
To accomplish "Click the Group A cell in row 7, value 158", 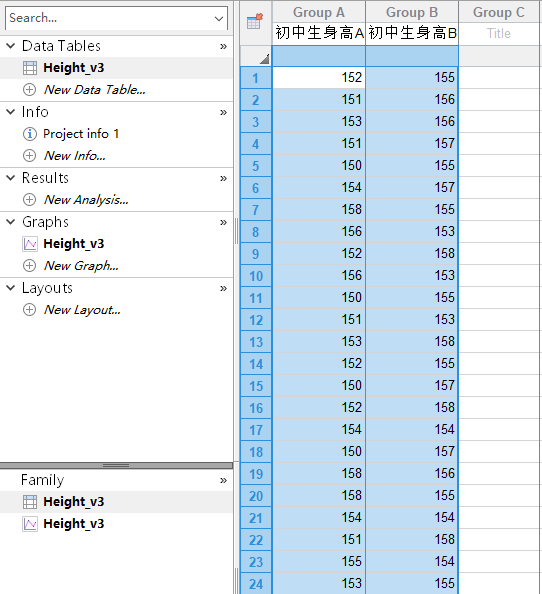I will [x=319, y=209].
